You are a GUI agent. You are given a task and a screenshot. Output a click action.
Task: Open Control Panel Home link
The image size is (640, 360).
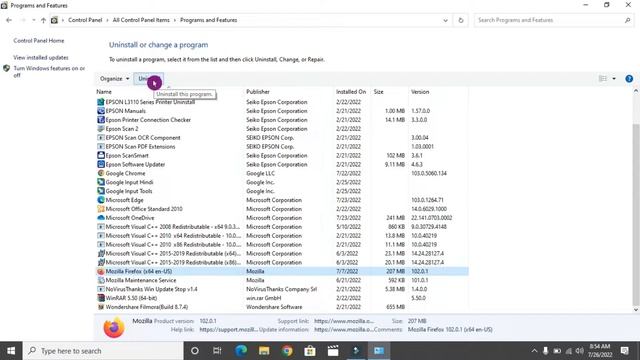pyautogui.click(x=39, y=41)
